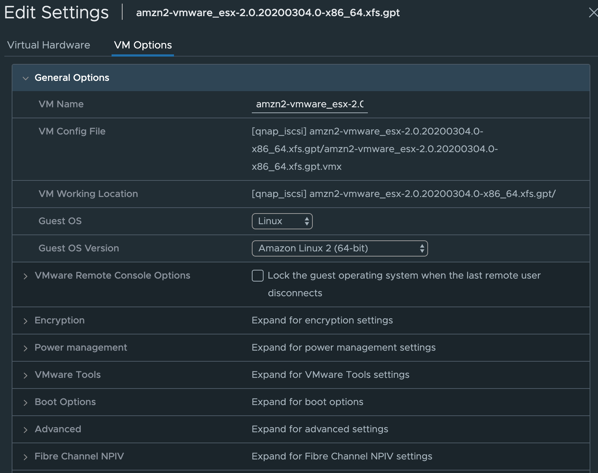Click the 'VM Name' label
This screenshot has width=598, height=473.
pos(61,104)
